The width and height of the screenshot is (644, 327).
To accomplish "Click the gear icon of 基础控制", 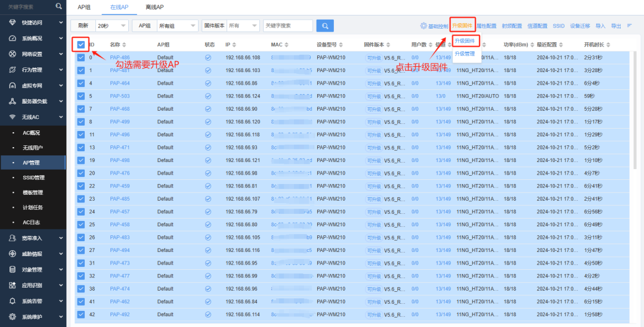I will click(423, 26).
